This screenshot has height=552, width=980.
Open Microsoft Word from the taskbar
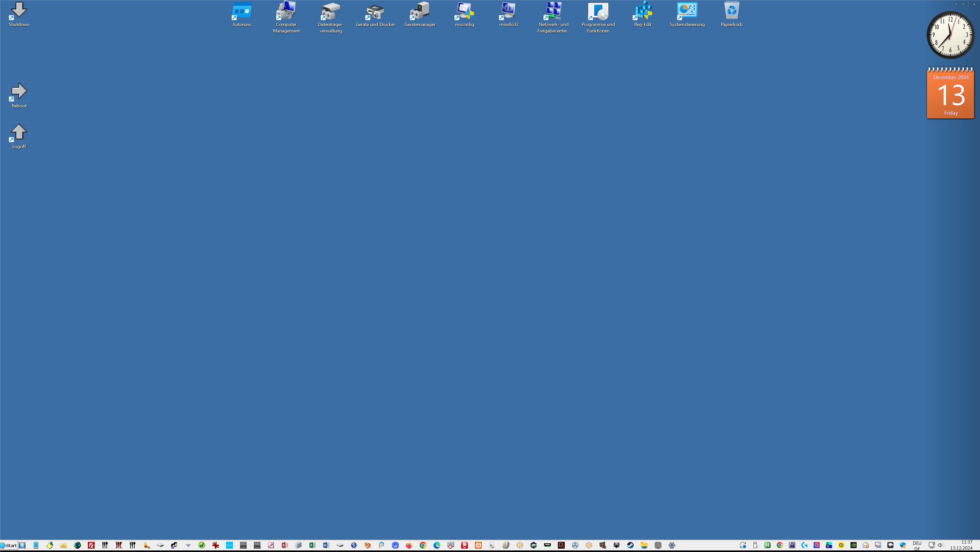[326, 545]
